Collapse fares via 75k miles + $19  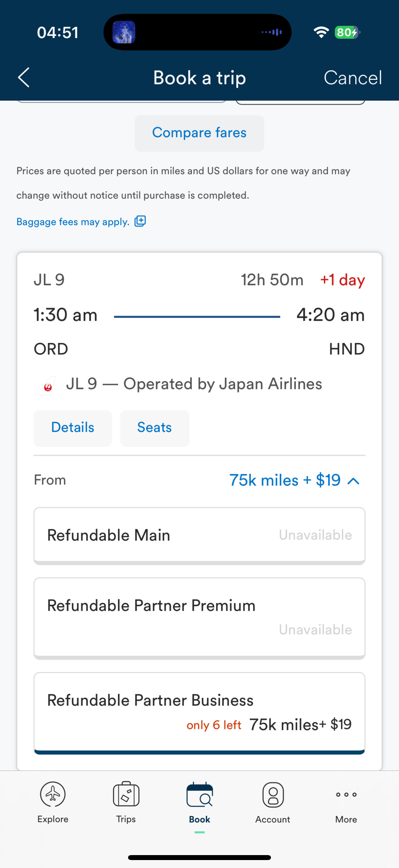pos(285,480)
